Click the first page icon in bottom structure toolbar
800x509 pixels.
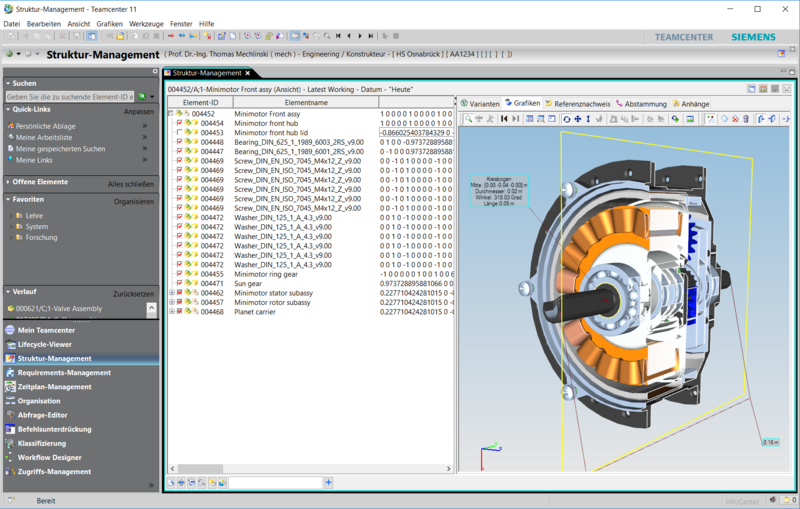(171, 482)
